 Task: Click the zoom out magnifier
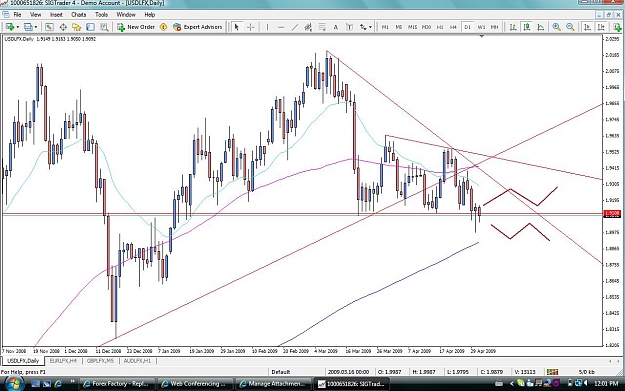click(x=570, y=27)
